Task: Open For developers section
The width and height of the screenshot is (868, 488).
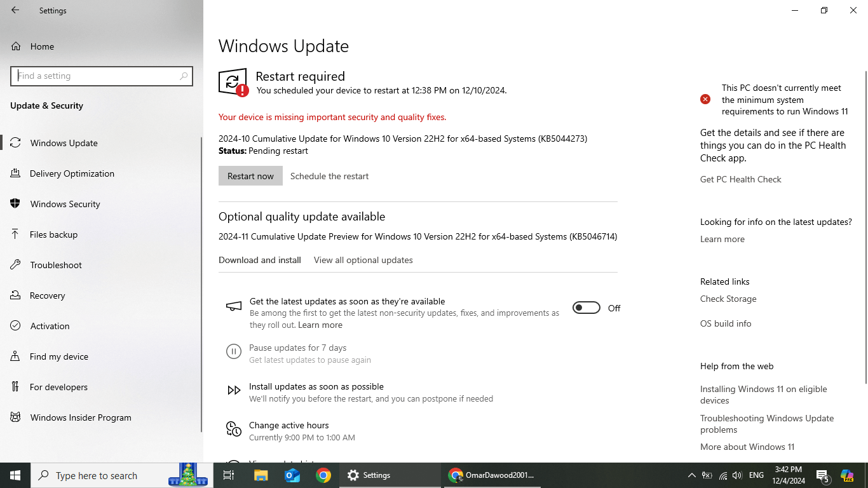Action: click(102, 387)
